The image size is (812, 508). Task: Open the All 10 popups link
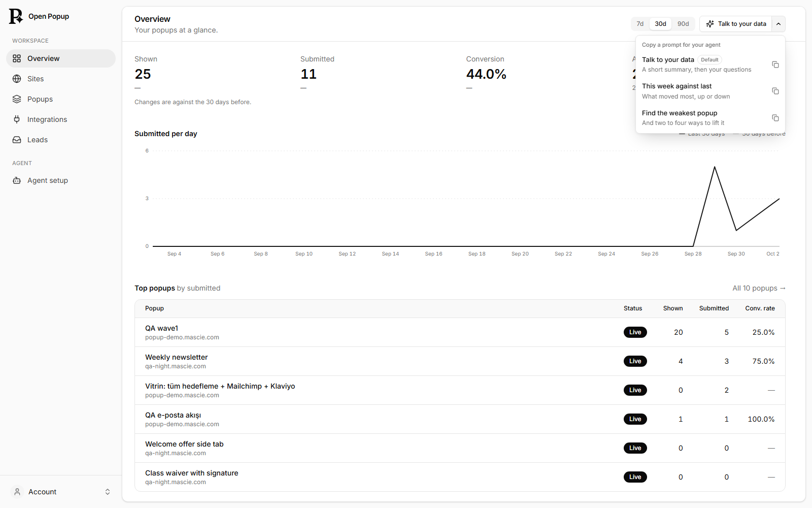tap(759, 288)
